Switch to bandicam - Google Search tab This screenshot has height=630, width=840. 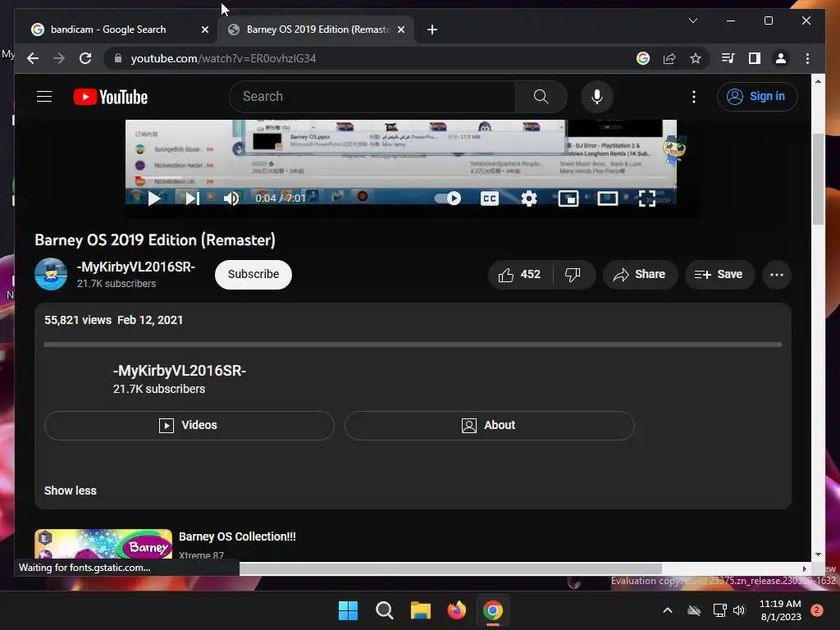coord(115,30)
